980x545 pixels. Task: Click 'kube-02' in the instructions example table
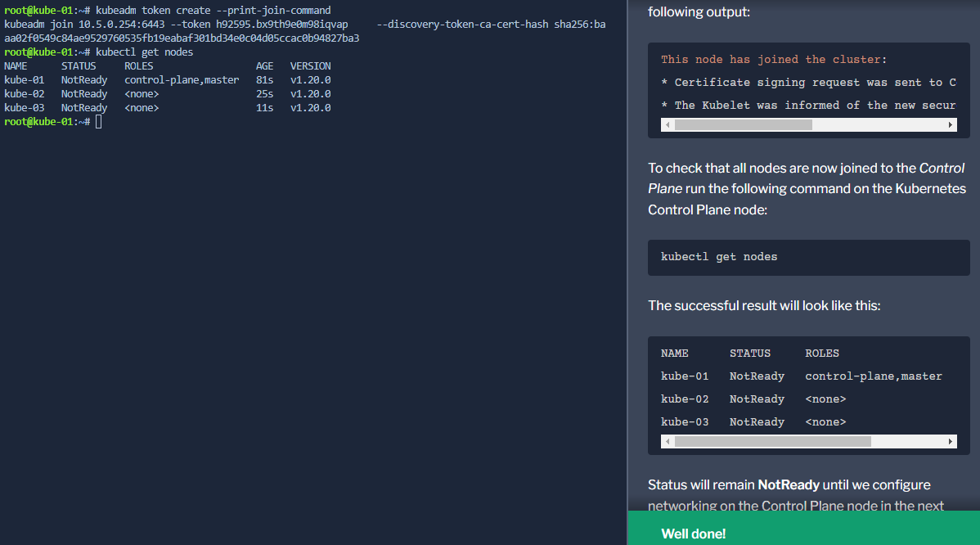point(685,399)
